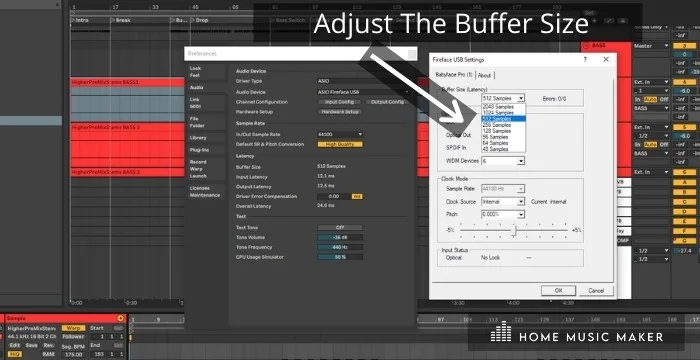
Task: Click the circular clip icon in Sample box header
Action: click(120, 318)
